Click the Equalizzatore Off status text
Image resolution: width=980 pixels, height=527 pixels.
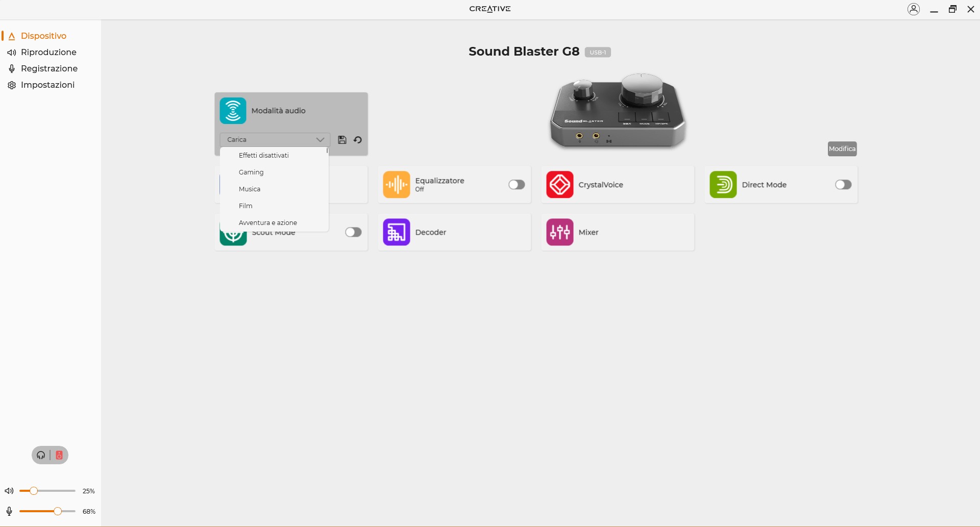[420, 189]
